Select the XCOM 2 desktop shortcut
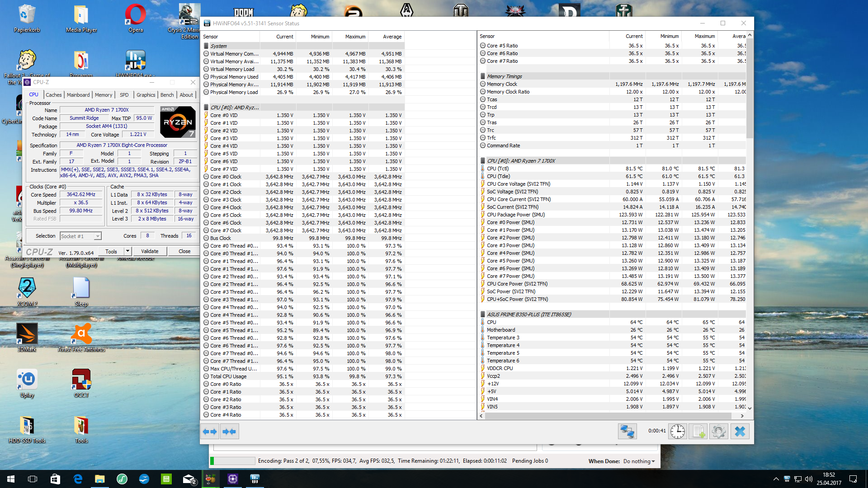The image size is (868, 488). click(x=27, y=291)
